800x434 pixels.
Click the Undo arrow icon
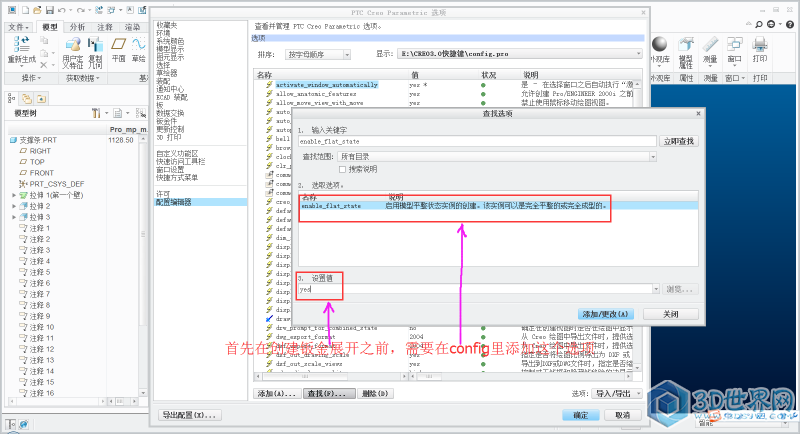(62, 10)
